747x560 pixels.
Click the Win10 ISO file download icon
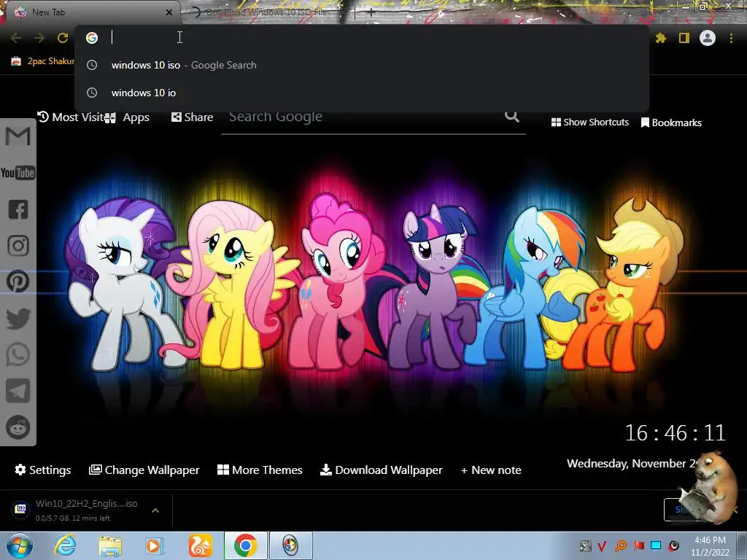[21, 509]
